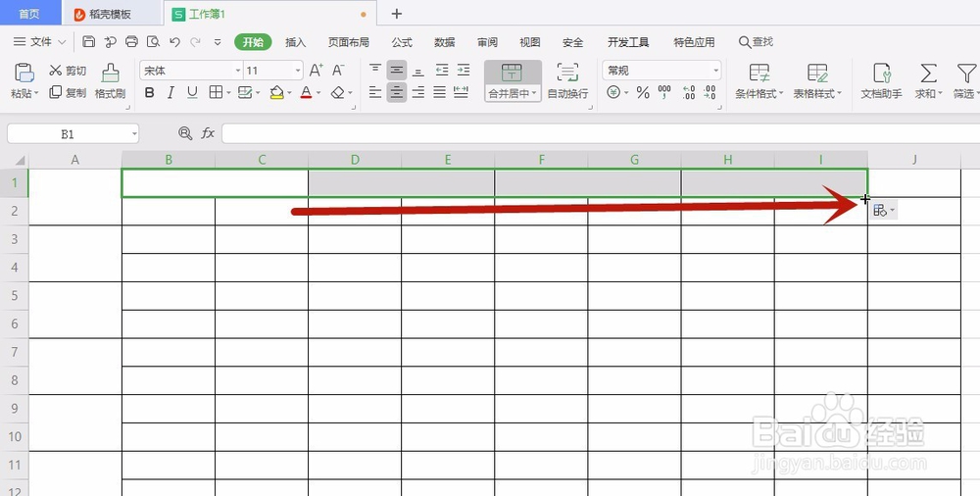Toggle middle vertical alignment
Screen dimensions: 980x496
click(x=397, y=70)
